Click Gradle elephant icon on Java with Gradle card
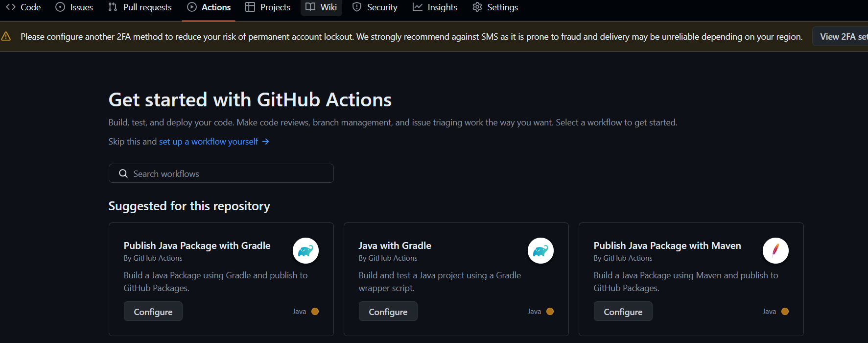 click(x=540, y=251)
